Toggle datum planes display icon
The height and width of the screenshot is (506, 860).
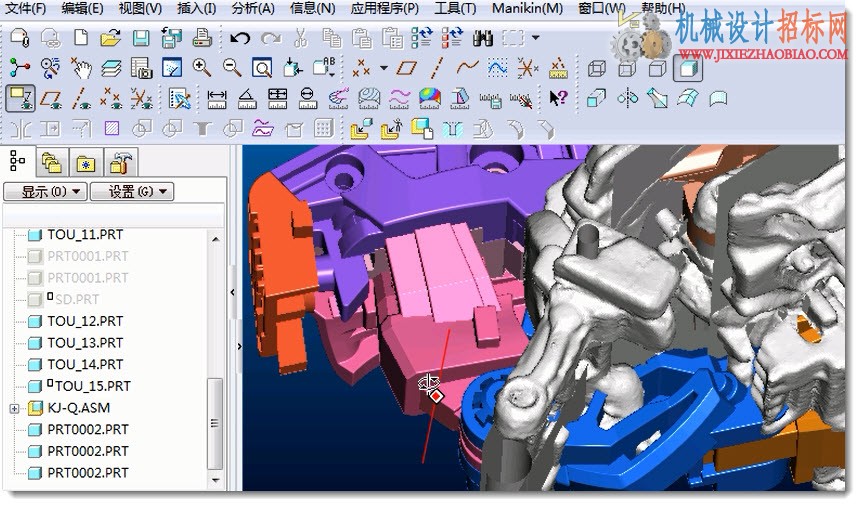pos(50,99)
